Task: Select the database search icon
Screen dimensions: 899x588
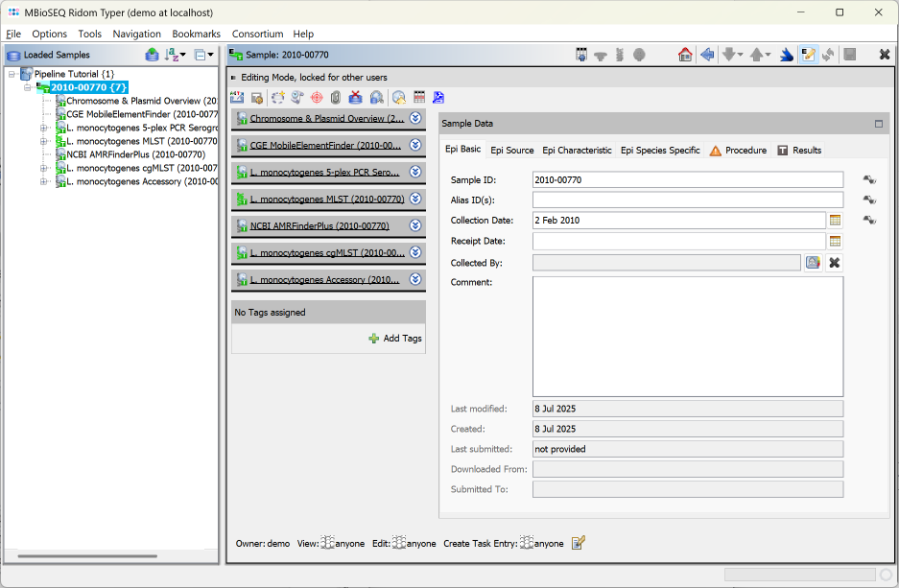Action: point(377,97)
